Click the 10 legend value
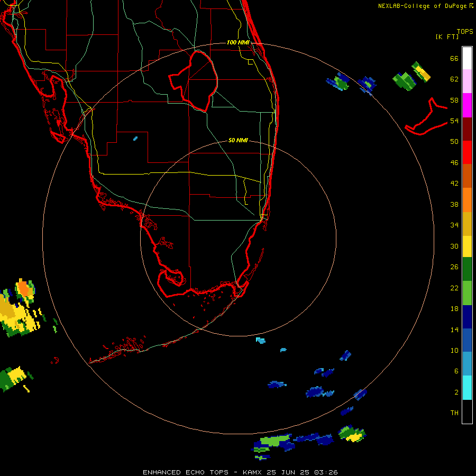Image resolution: width=476 pixels, height=476 pixels. point(454,350)
